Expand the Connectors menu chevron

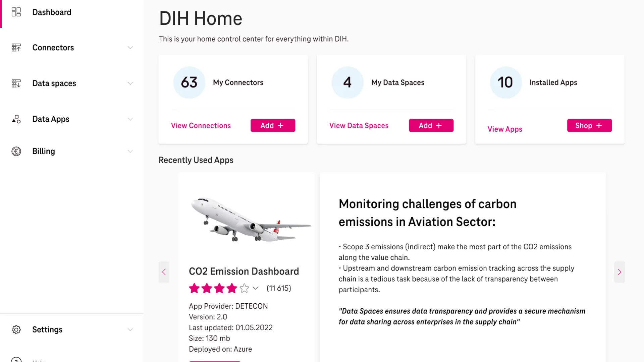(130, 48)
